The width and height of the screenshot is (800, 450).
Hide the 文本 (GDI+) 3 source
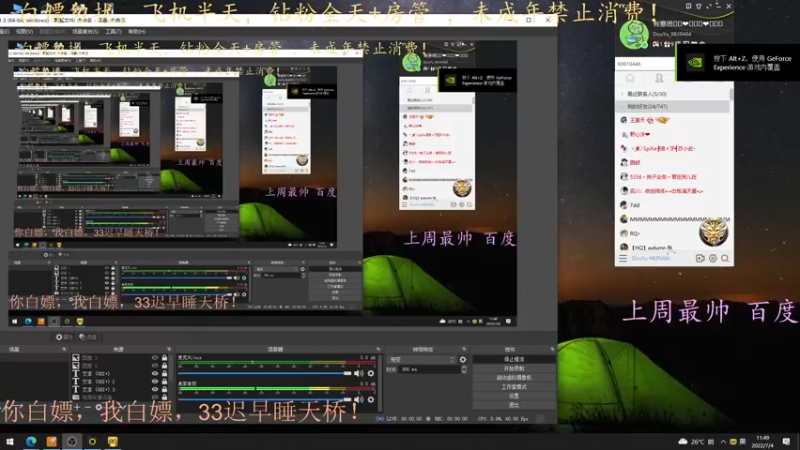click(x=155, y=389)
